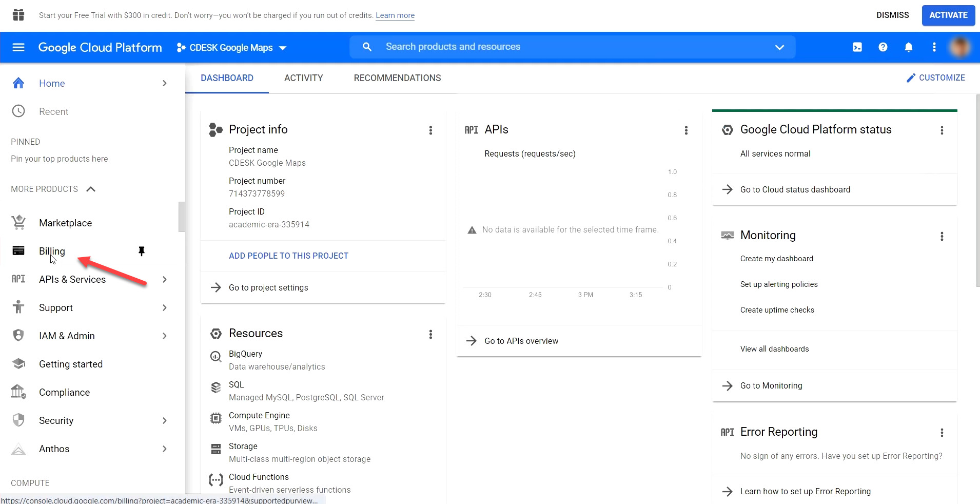Open the hamburger navigation menu
This screenshot has width=980, height=504.
(x=18, y=47)
